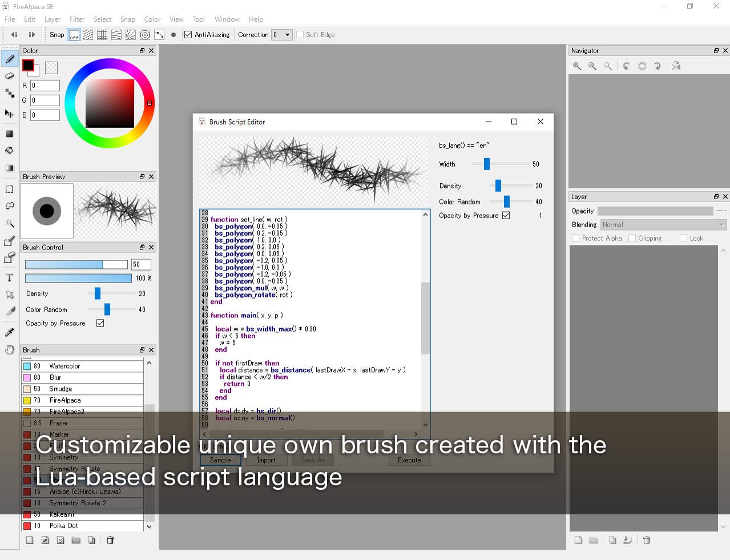Click the Eyedropper tool

pos(10,332)
